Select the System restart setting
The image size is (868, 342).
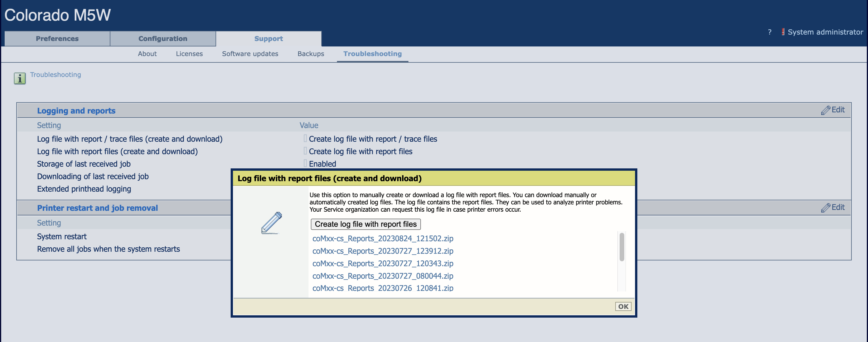pyautogui.click(x=62, y=237)
